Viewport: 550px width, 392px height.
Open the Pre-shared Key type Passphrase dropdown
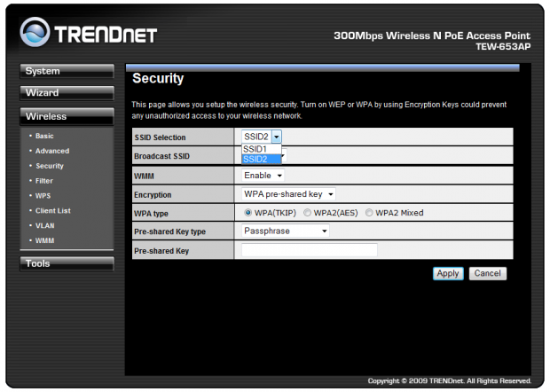(285, 231)
